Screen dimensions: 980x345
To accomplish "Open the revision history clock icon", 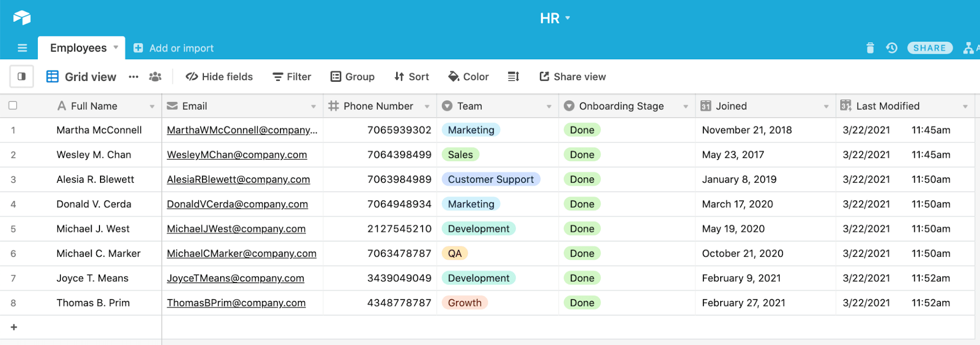I will [891, 48].
